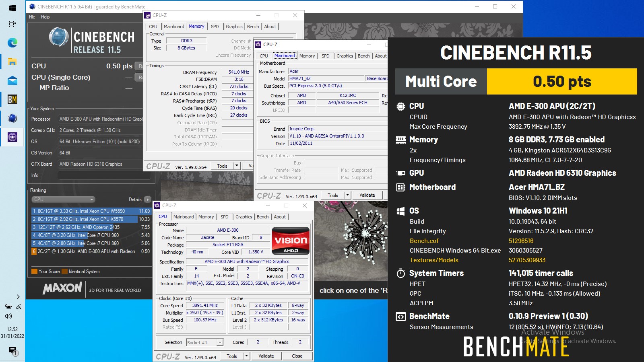
Task: Click Validate in bottom CPU-Z window
Action: click(x=266, y=356)
